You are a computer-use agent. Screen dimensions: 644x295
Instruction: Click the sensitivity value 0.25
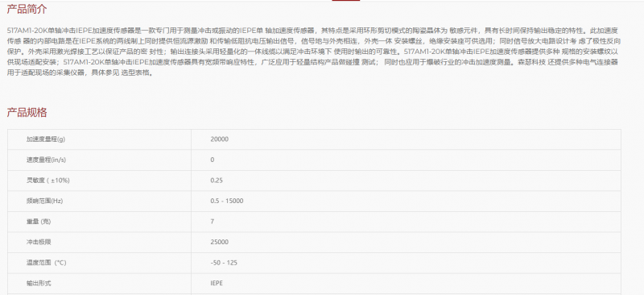coord(217,181)
